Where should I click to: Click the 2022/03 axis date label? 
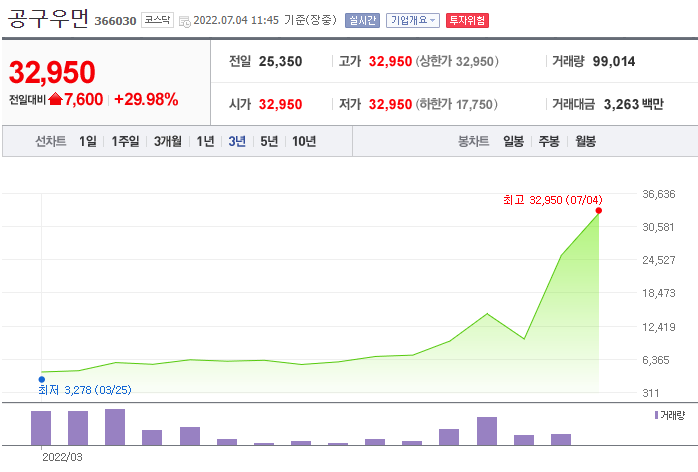tap(62, 457)
